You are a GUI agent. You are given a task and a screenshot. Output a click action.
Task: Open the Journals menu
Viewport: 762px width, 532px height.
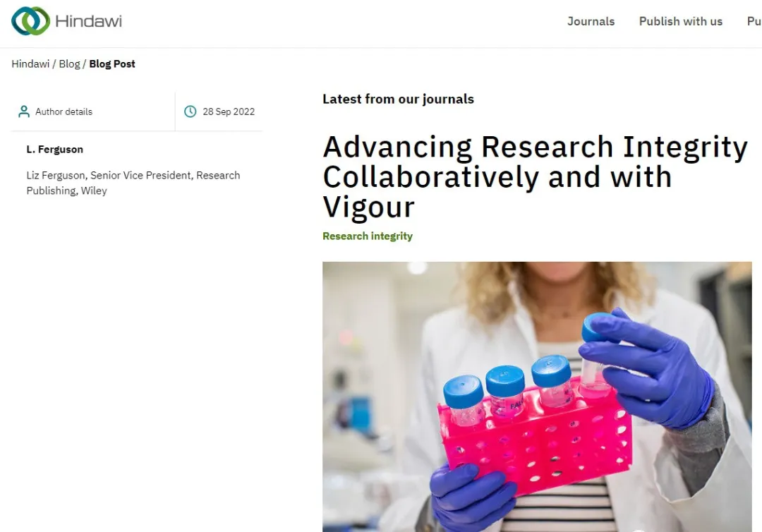pyautogui.click(x=591, y=21)
